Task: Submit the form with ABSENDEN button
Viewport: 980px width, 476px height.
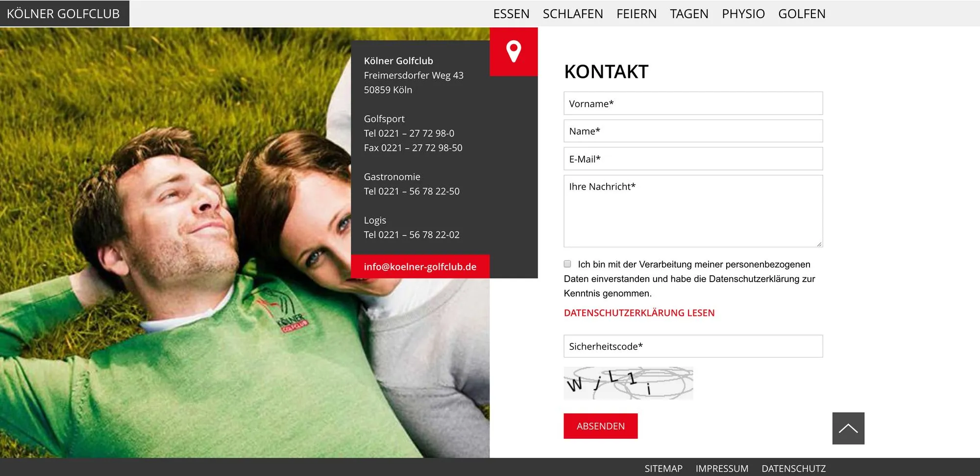Action: (601, 426)
